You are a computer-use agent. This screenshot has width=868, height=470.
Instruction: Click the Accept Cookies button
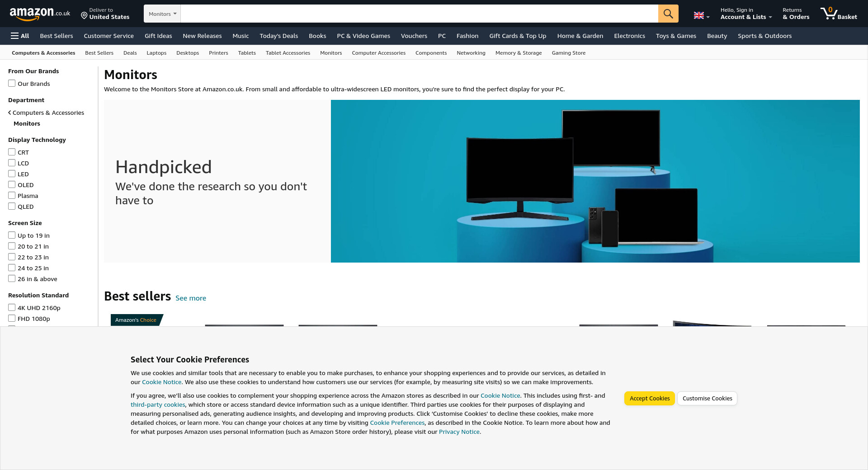[650, 398]
